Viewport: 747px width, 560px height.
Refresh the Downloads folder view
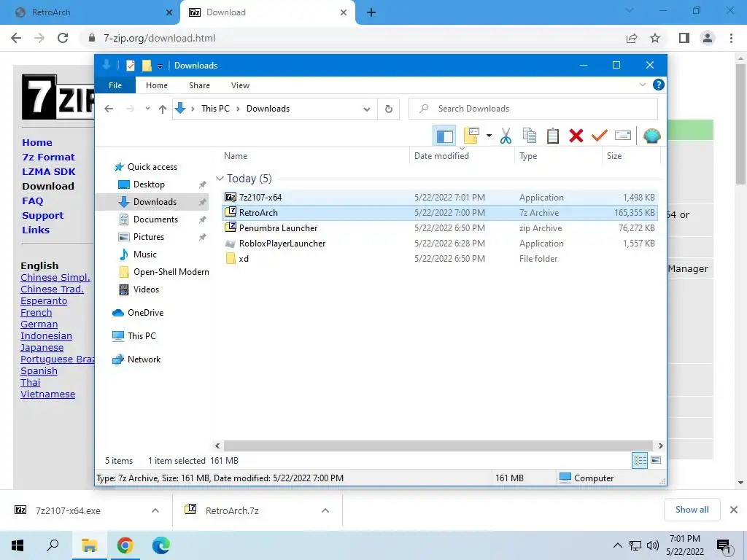point(389,109)
